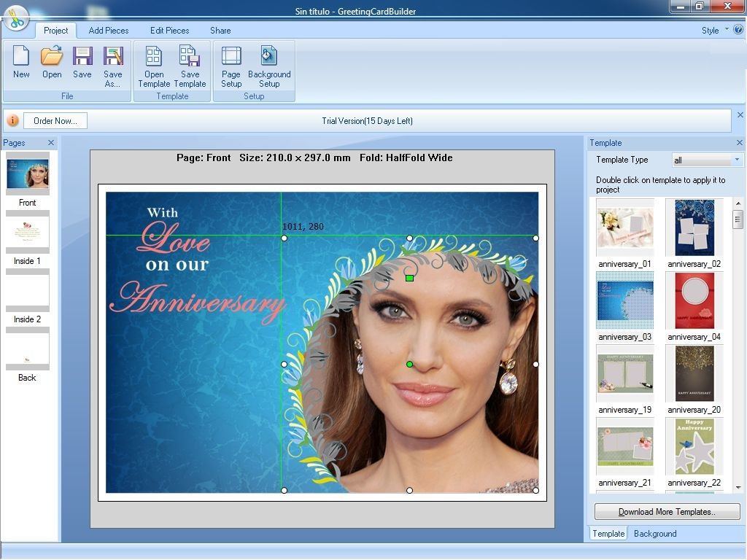This screenshot has width=747, height=560.
Task: Open the info icon in trial banner
Action: [x=12, y=120]
